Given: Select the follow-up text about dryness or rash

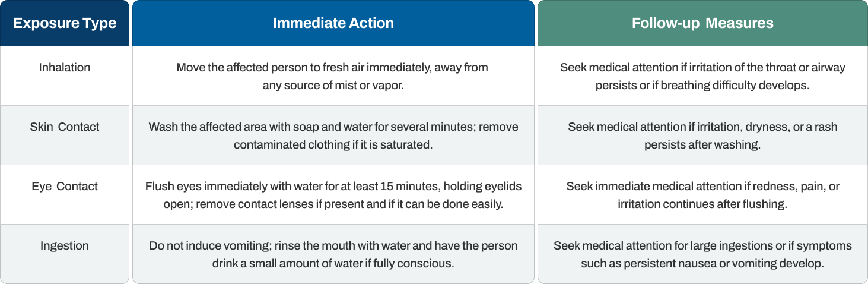Looking at the screenshot, I should [702, 135].
